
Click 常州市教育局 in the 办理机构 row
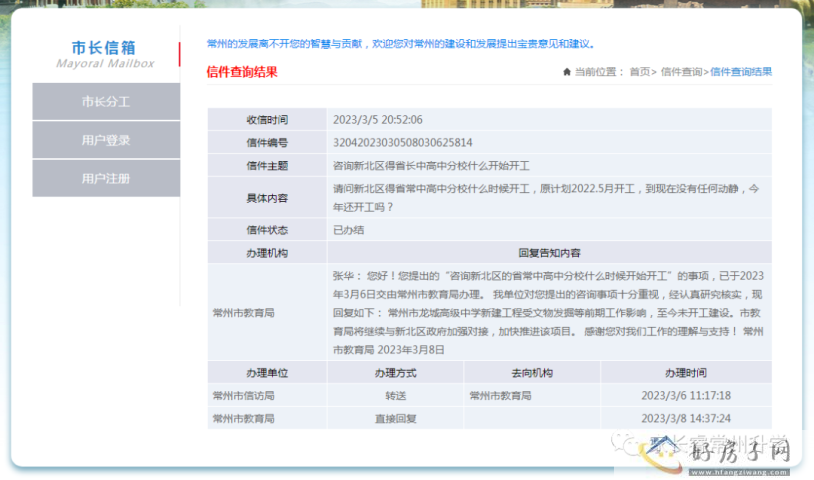click(x=243, y=313)
